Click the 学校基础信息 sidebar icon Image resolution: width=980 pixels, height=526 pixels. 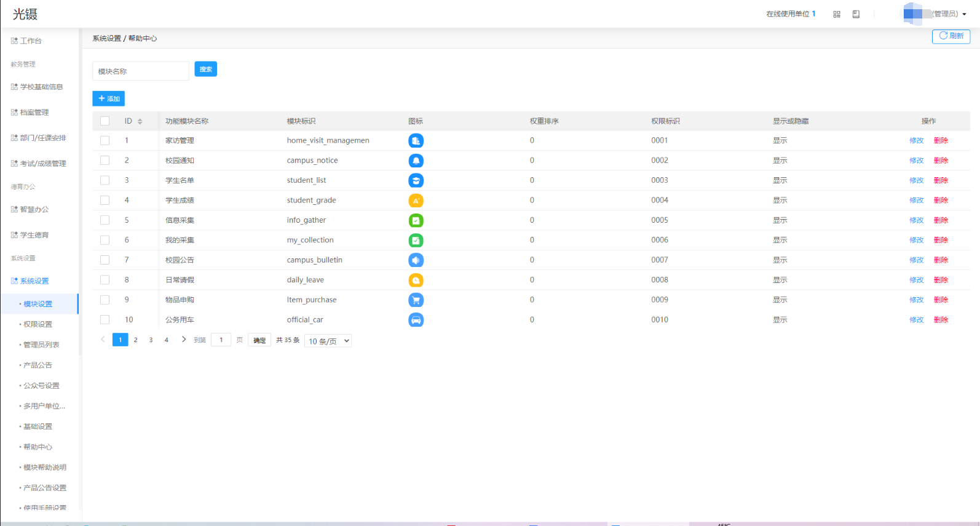point(14,87)
